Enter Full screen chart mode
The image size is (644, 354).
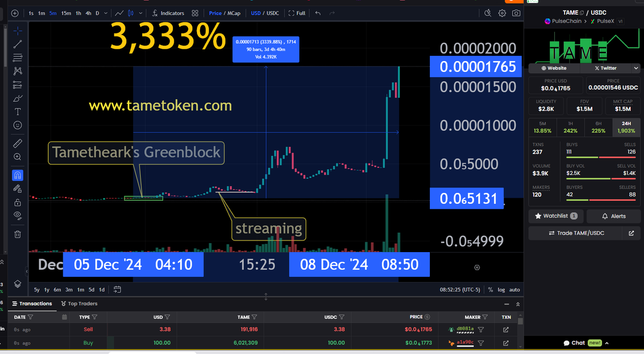pos(297,13)
